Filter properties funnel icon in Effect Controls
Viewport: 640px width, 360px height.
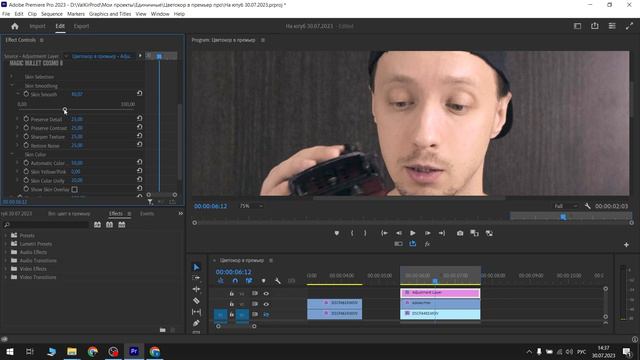click(150, 202)
